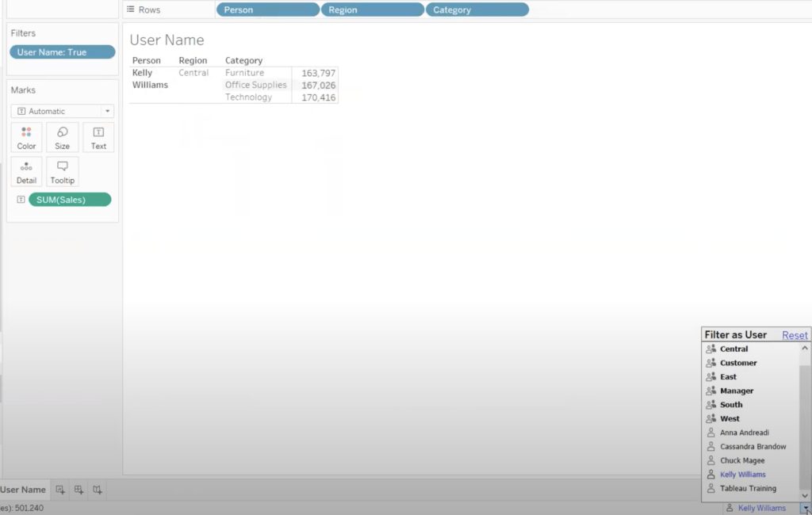The height and width of the screenshot is (515, 812).
Task: Click the Person pill on Rows
Action: [x=267, y=10]
